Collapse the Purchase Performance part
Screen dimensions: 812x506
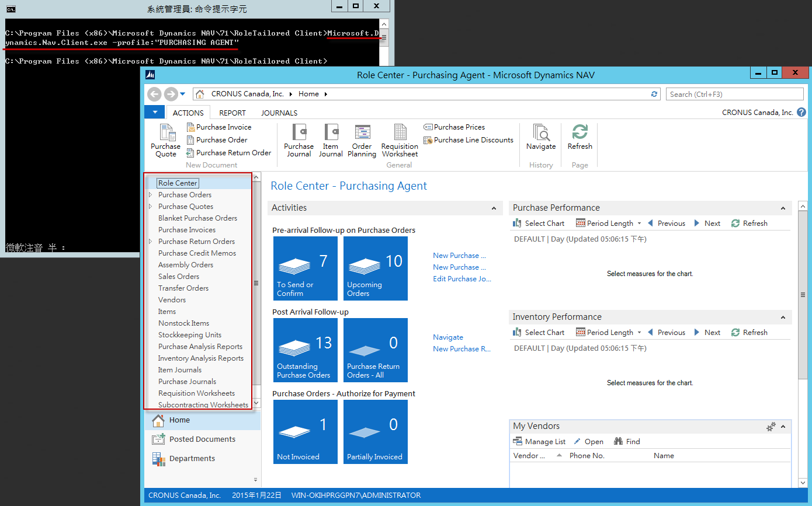coord(783,208)
